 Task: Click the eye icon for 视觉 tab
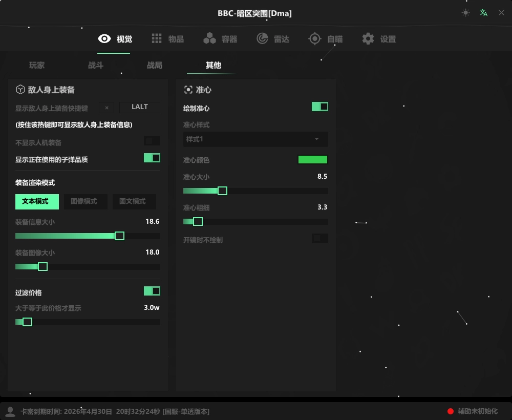point(104,39)
